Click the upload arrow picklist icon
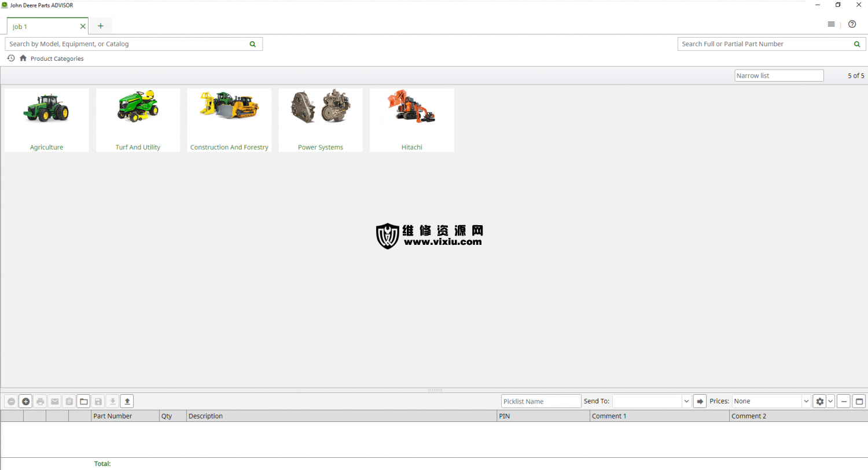Image resolution: width=868 pixels, height=470 pixels. tap(127, 401)
